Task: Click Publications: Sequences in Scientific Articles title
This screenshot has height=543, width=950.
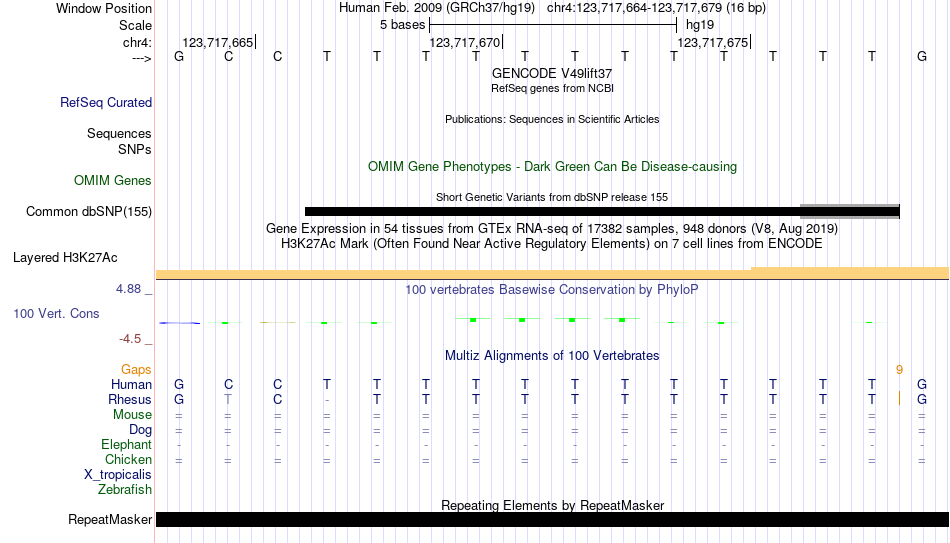Action: click(552, 119)
